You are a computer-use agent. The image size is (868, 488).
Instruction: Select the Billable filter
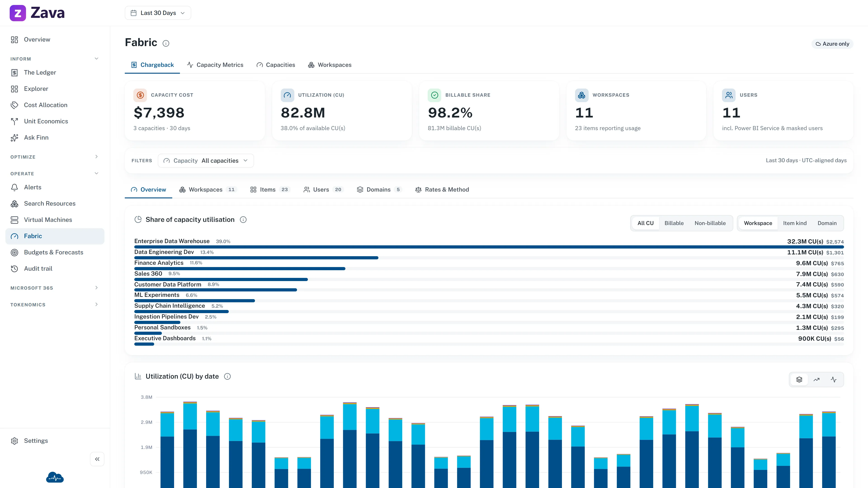tap(674, 223)
